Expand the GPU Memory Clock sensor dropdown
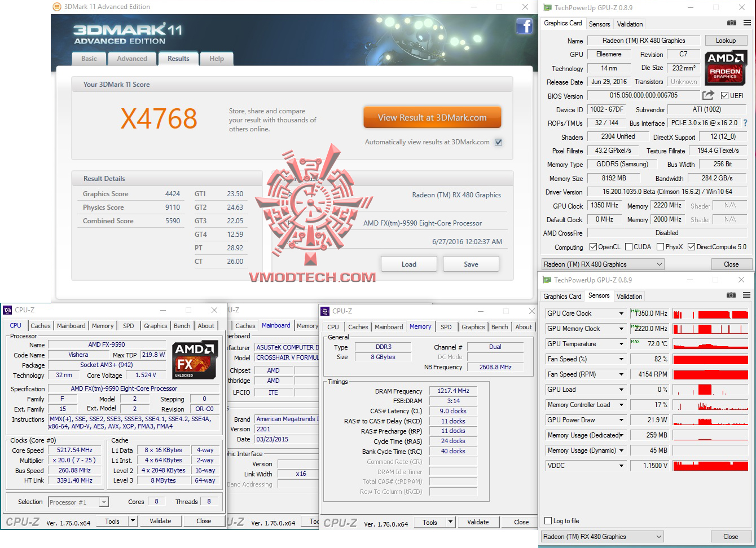 (x=621, y=329)
